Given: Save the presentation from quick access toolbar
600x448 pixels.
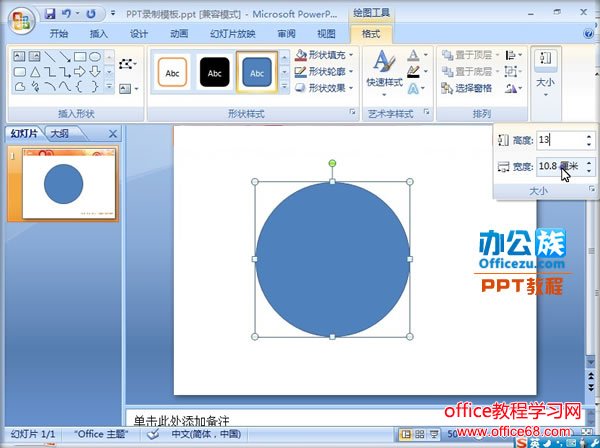Looking at the screenshot, I should 50,14.
